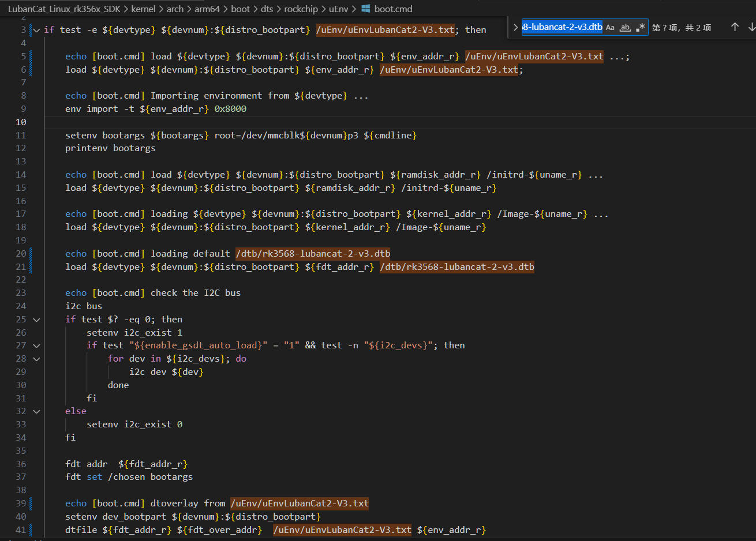
Task: Click line number 10 in the gutter
Action: tap(21, 122)
